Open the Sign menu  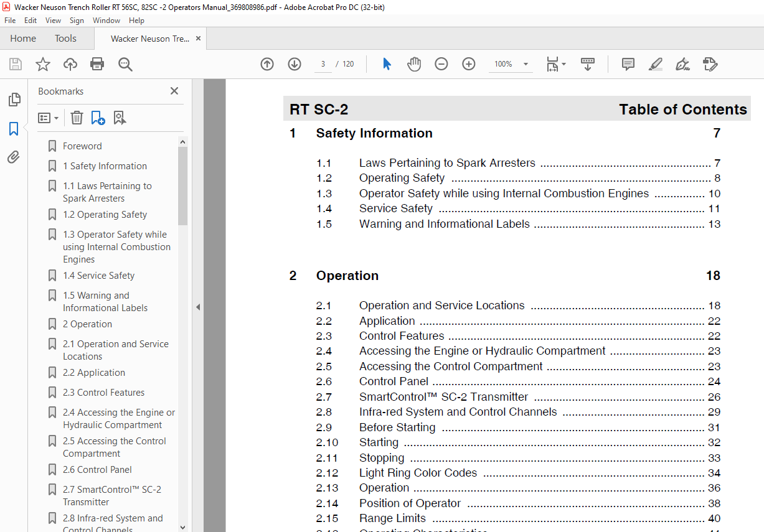[77, 21]
